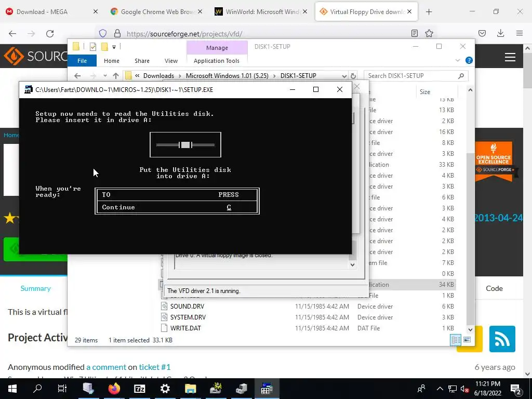532x399 pixels.
Task: Open the Save to Pocket icon
Action: (x=482, y=33)
